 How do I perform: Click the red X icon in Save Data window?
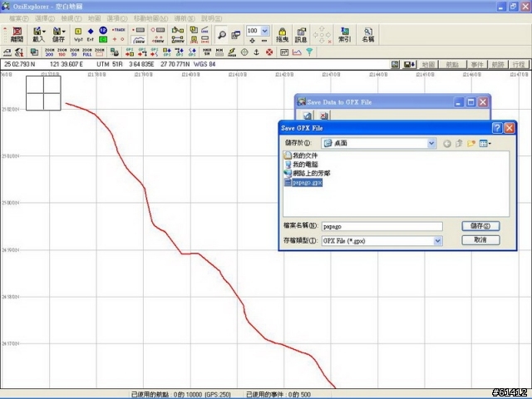pos(323,116)
